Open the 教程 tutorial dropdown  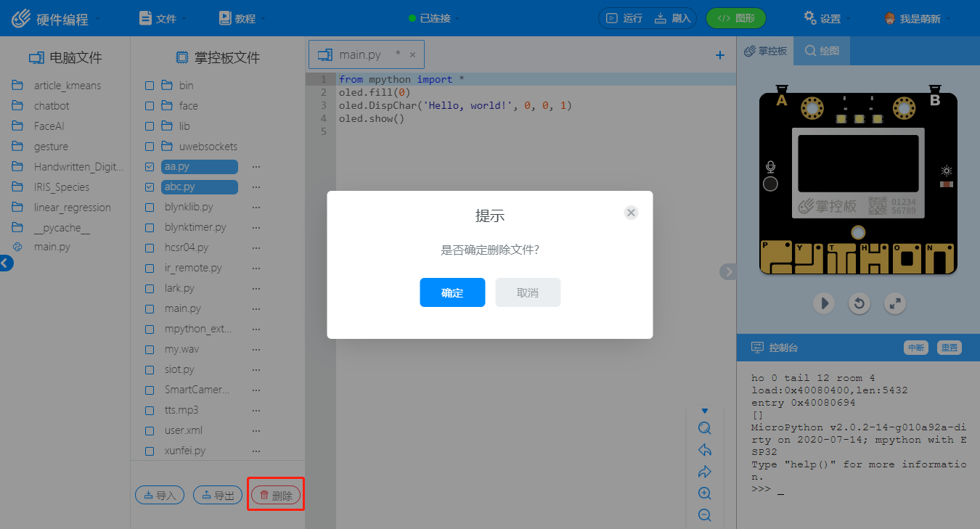click(x=242, y=18)
